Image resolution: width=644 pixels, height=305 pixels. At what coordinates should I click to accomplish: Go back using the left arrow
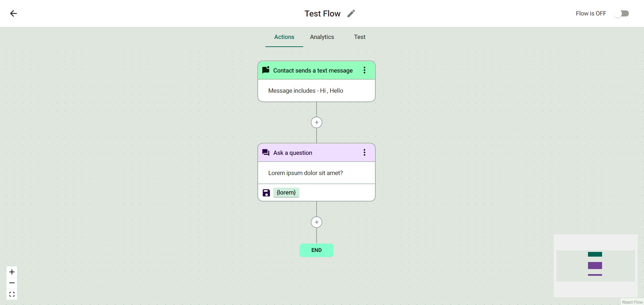point(13,13)
